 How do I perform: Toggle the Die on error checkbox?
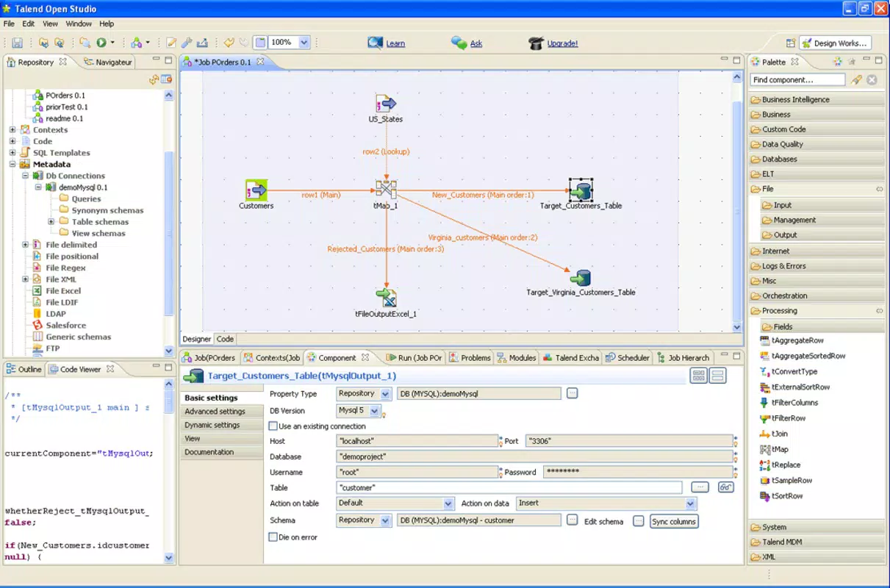(273, 537)
